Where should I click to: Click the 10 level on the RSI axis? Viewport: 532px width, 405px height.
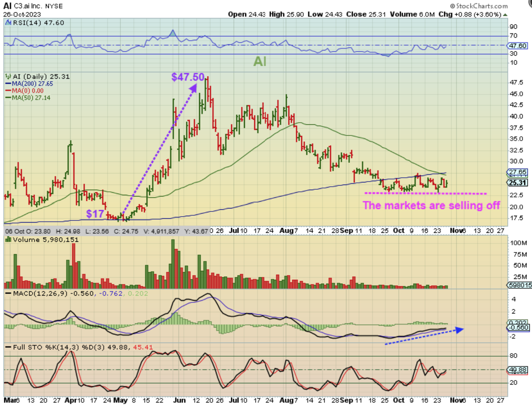tap(514, 63)
